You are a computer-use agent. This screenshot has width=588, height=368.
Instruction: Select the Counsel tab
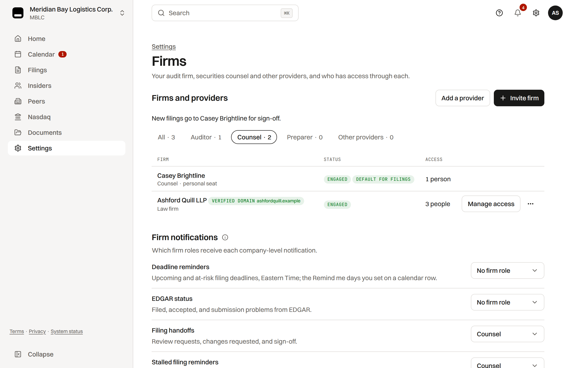(254, 137)
